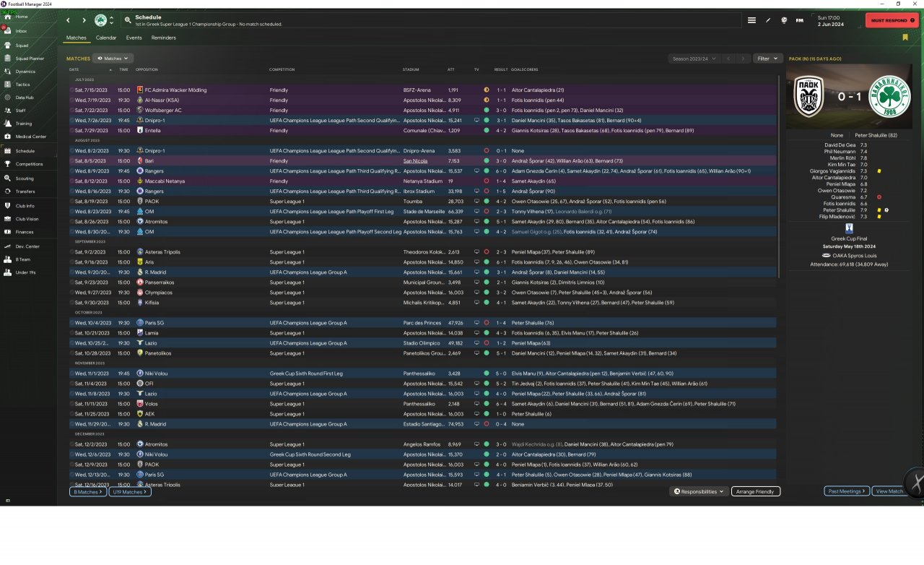Open Under 19s in the sidebar
This screenshot has height=565, width=924.
(x=29, y=272)
